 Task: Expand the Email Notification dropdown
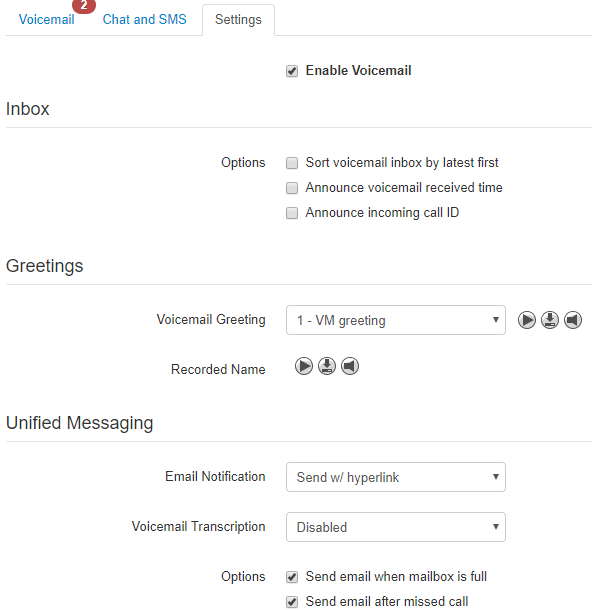click(x=396, y=477)
